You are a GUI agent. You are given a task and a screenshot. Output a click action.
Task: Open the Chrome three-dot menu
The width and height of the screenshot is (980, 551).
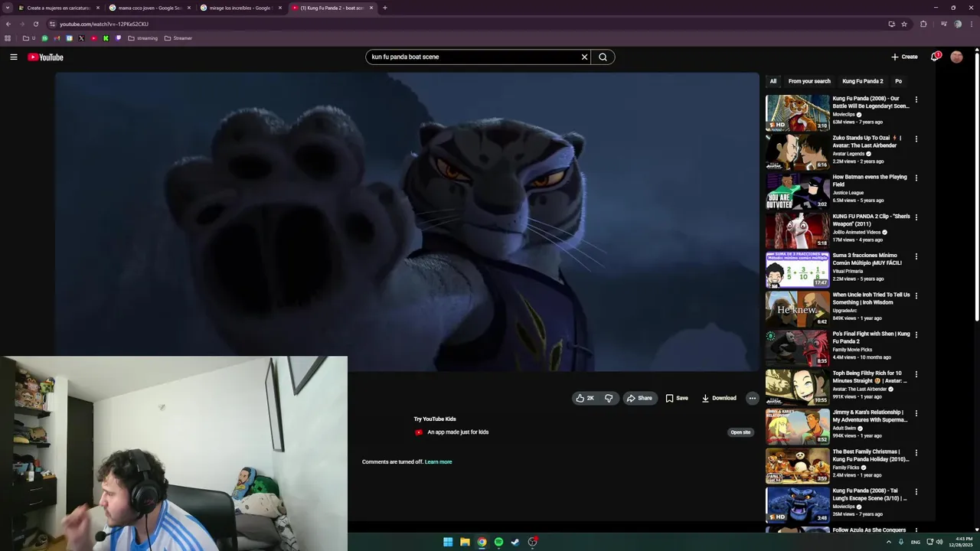(971, 24)
